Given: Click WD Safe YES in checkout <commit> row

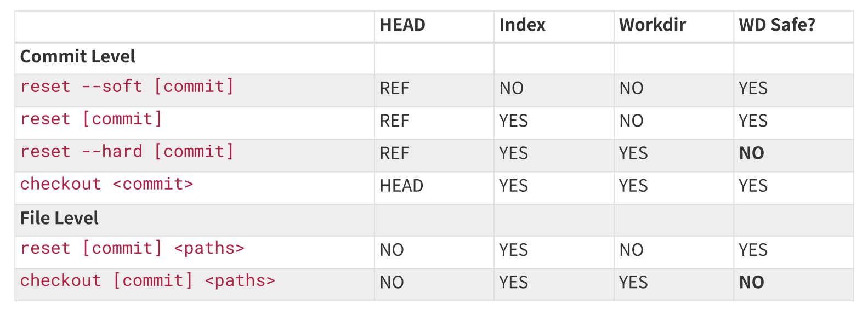Looking at the screenshot, I should pos(753,186).
